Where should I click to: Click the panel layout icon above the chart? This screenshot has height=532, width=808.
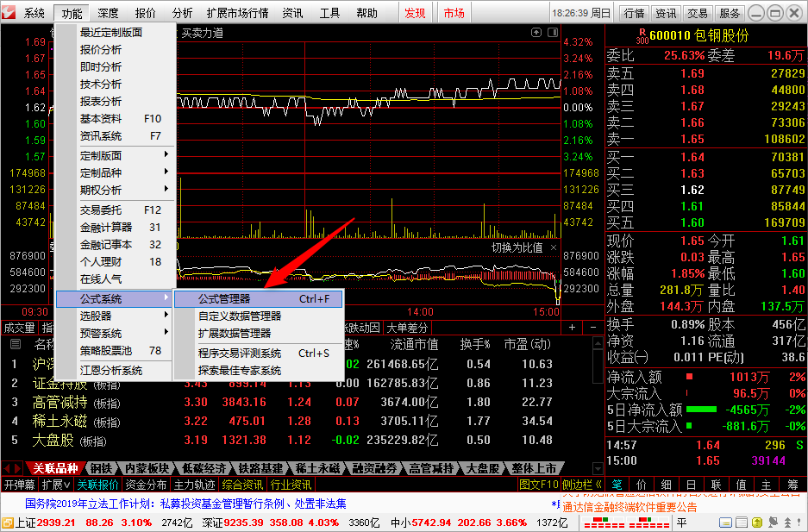(553, 33)
